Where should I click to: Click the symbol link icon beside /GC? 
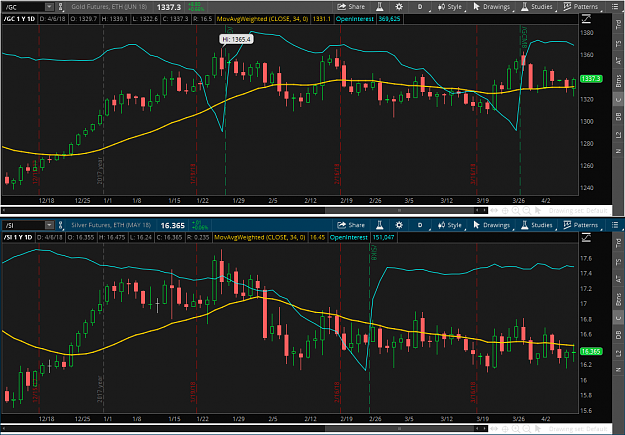point(61,7)
